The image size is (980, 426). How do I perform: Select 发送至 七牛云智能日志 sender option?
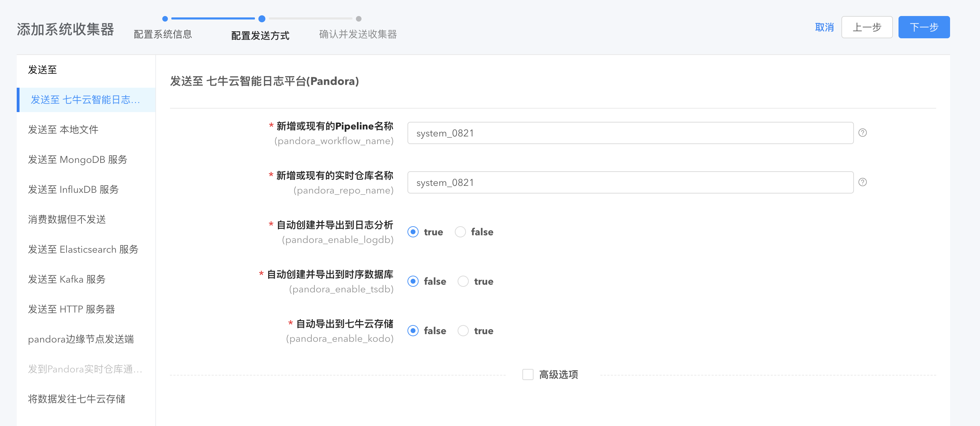pos(86,100)
